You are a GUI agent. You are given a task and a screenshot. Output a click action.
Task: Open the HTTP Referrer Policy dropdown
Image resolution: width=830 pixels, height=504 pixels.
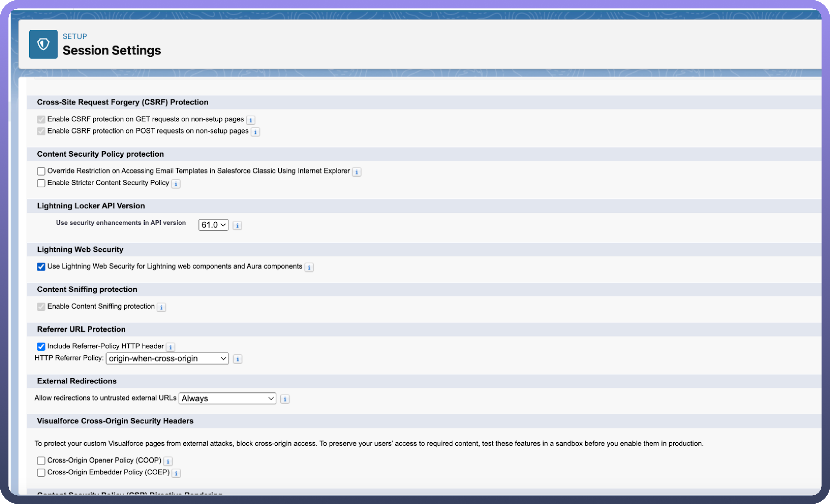click(167, 359)
